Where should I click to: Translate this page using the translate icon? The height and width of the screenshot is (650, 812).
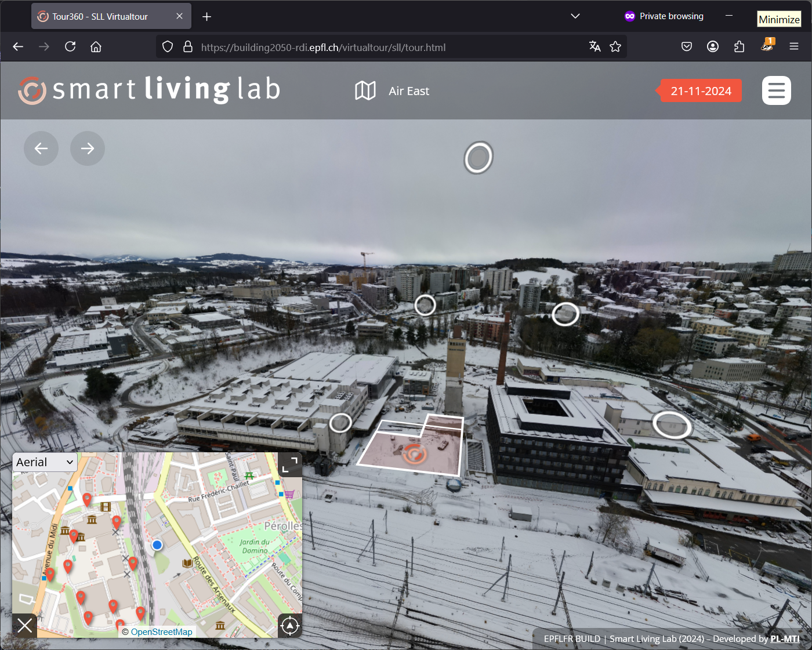[595, 47]
